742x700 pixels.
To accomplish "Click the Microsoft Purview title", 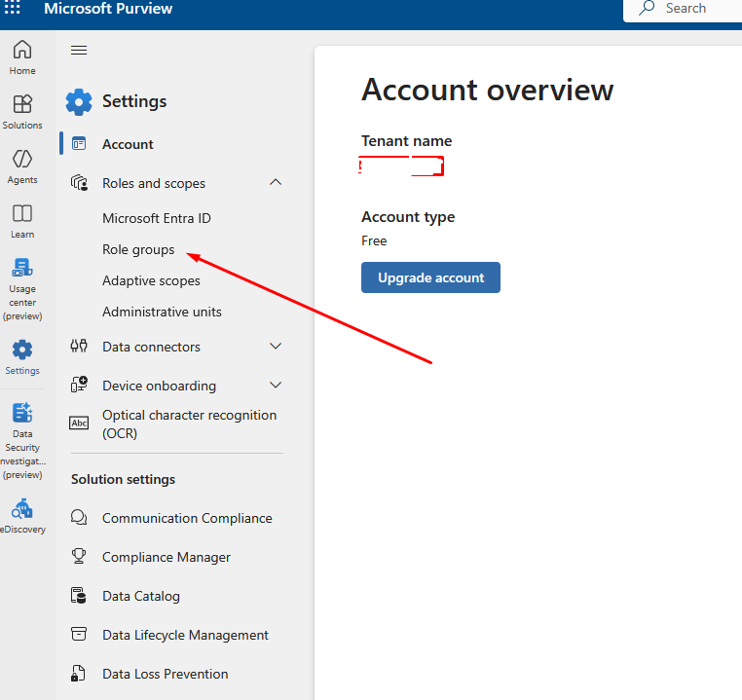I will click(x=108, y=9).
